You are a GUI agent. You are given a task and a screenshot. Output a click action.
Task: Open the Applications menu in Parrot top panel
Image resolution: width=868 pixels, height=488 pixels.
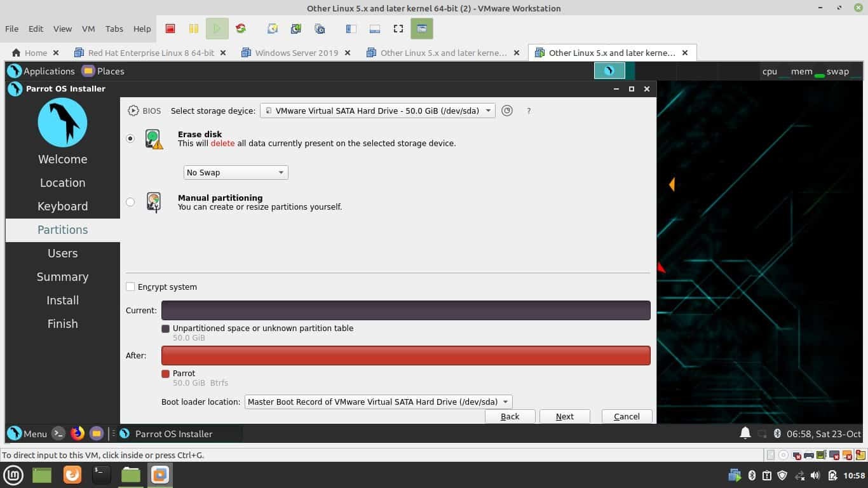(42, 71)
